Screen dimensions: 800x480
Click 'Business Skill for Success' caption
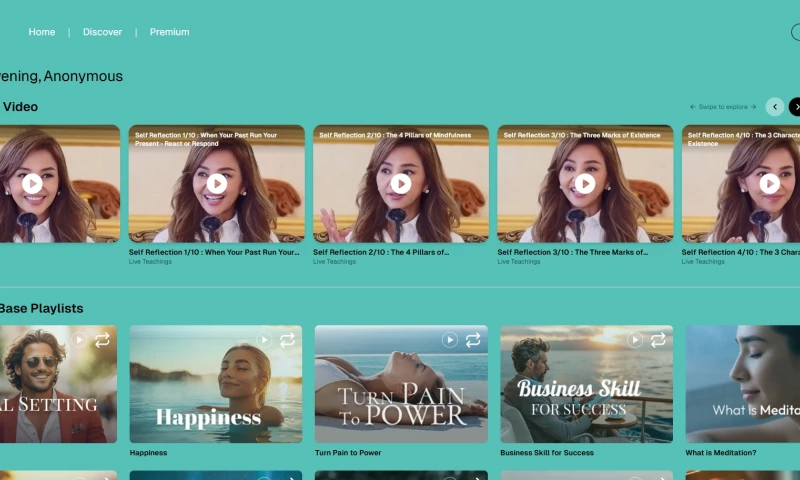[x=547, y=452]
